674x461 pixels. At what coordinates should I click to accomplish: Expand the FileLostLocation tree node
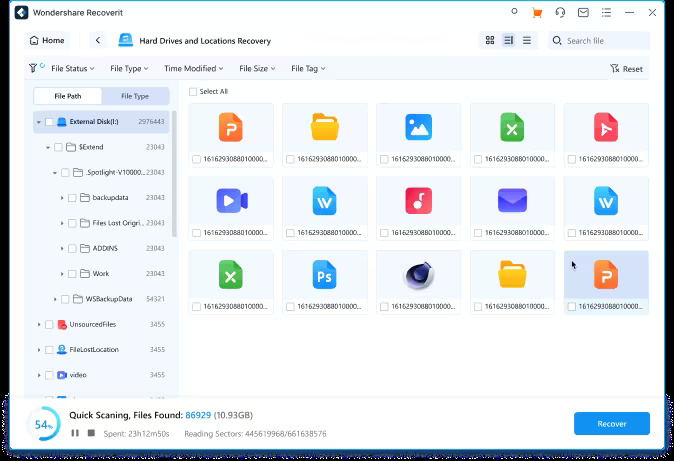point(39,350)
